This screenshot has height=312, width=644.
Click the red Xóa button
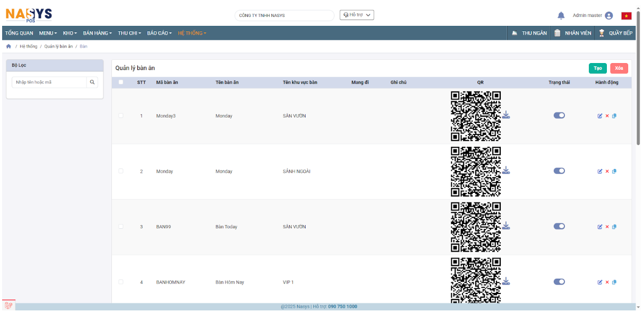[x=619, y=68]
